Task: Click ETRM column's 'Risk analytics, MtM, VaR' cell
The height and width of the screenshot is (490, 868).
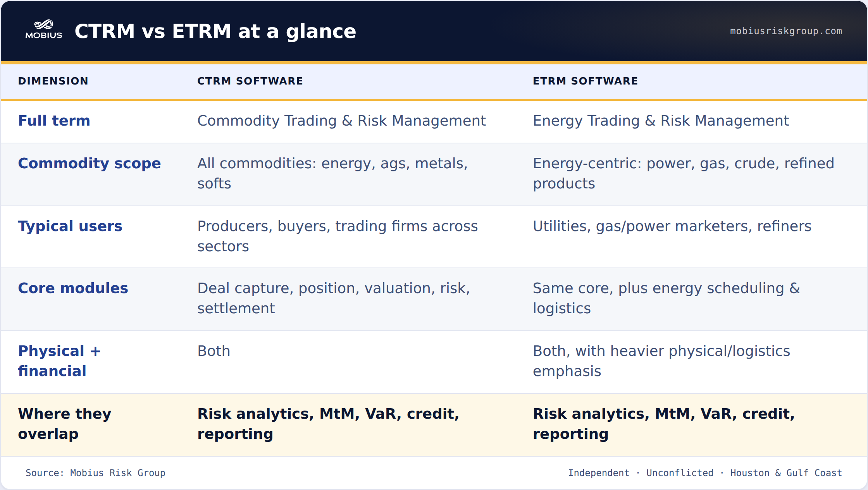Action: click(x=664, y=424)
